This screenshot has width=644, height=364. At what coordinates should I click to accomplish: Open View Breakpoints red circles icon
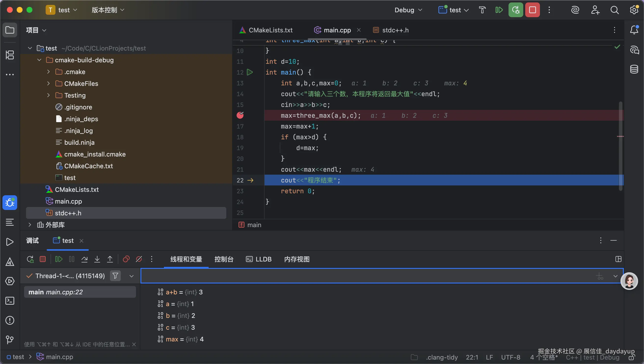[126, 259]
